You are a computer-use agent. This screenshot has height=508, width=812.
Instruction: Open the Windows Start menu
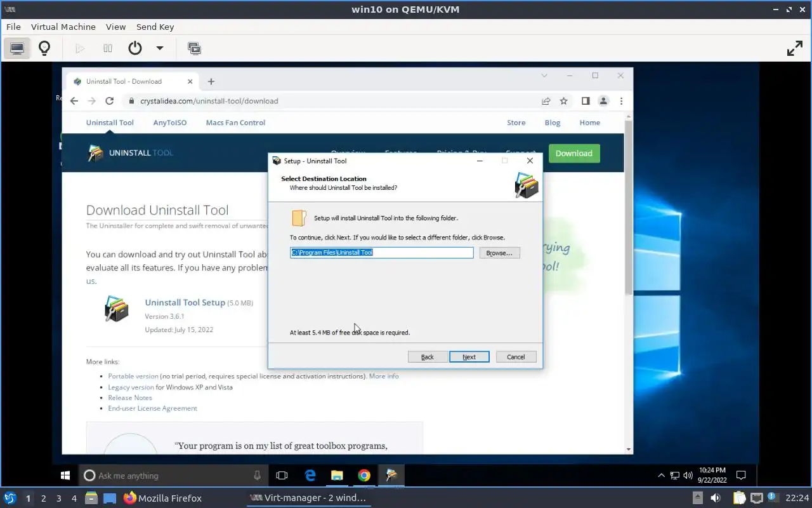65,475
